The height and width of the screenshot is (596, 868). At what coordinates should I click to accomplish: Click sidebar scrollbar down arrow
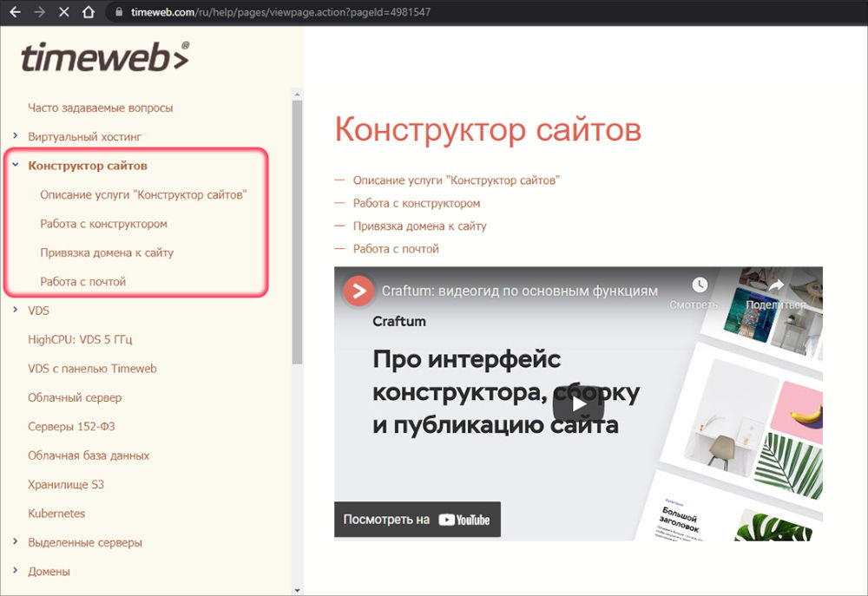297,591
